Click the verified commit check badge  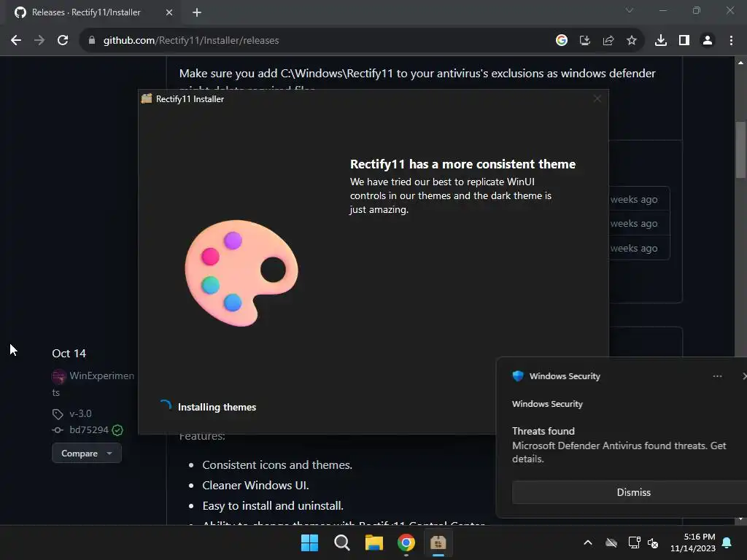pyautogui.click(x=117, y=430)
